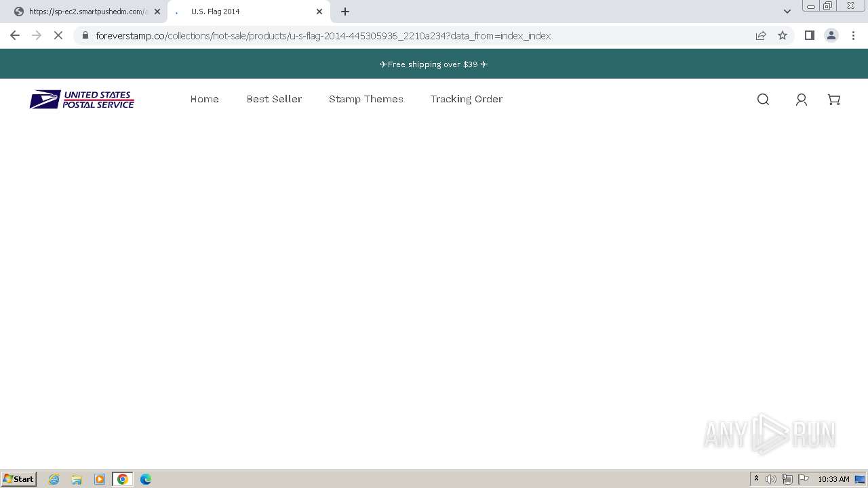Open the Tracking Order page

click(467, 99)
